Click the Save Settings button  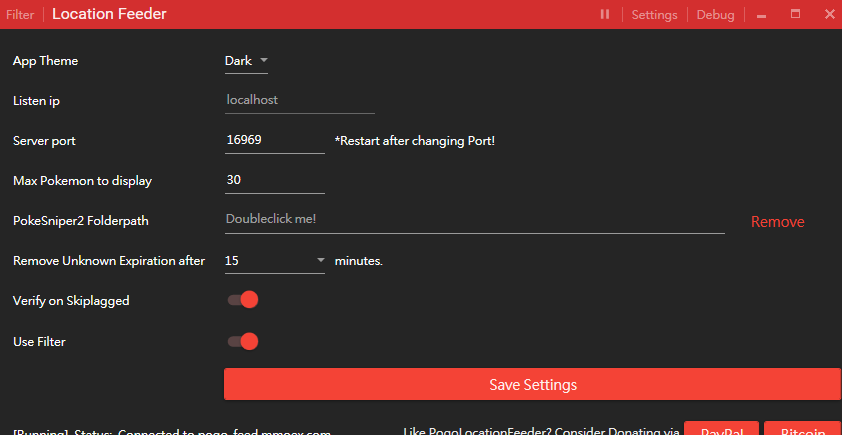(x=532, y=384)
